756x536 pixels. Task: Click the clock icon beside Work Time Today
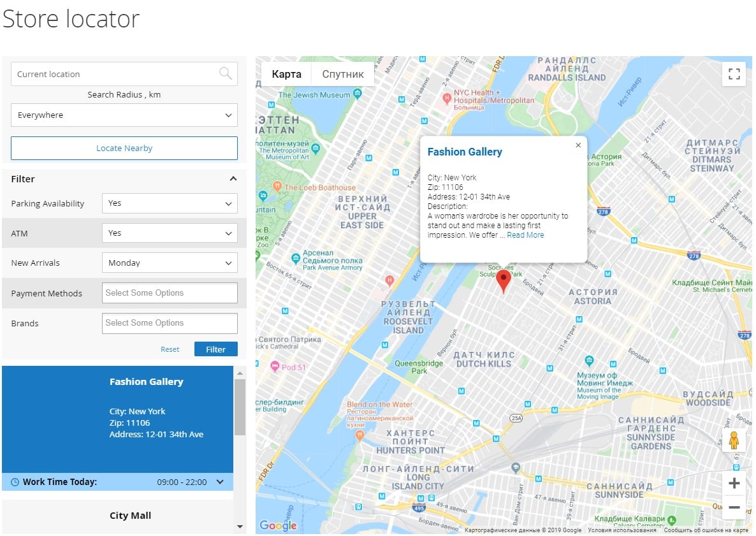tap(15, 482)
